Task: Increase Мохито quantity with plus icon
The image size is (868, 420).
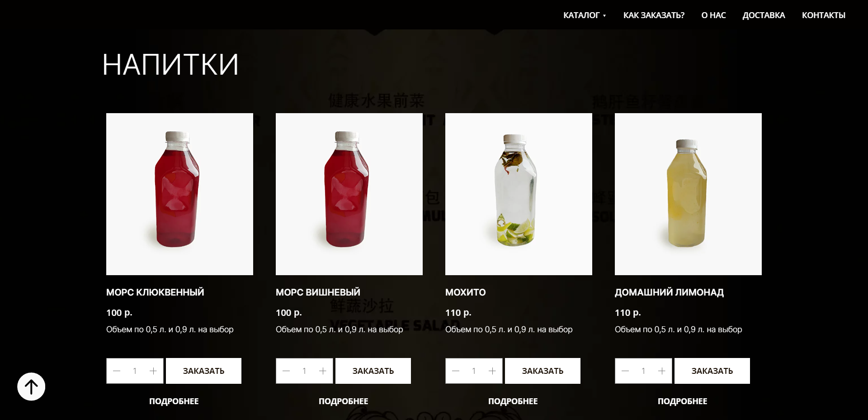Action: (492, 371)
